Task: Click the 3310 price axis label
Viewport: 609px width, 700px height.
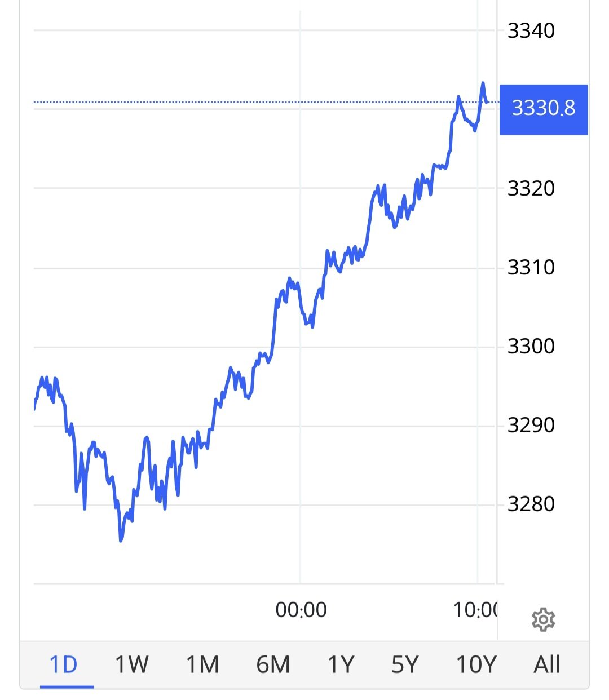Action: tap(531, 267)
